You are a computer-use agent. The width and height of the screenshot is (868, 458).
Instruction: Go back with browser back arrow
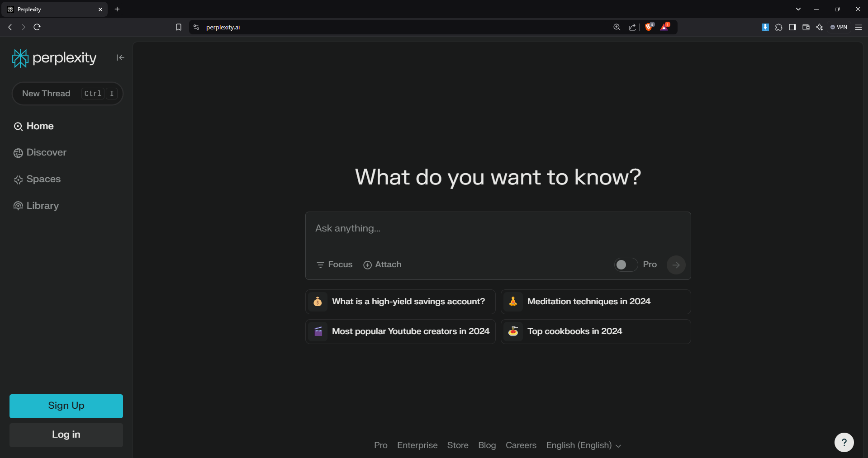click(x=10, y=27)
